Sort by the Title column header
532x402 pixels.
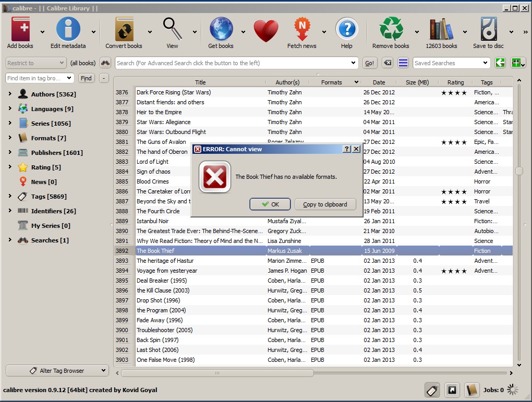coord(200,82)
